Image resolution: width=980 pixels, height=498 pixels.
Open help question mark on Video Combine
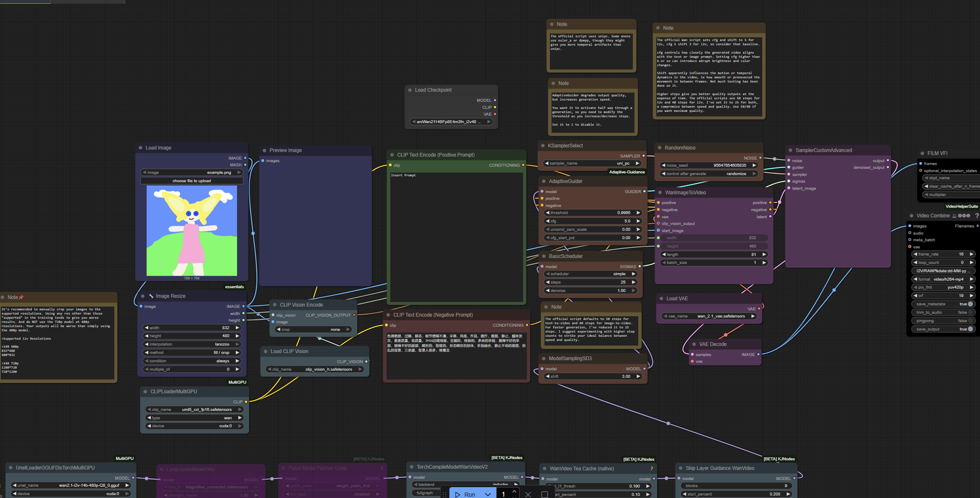tap(977, 216)
